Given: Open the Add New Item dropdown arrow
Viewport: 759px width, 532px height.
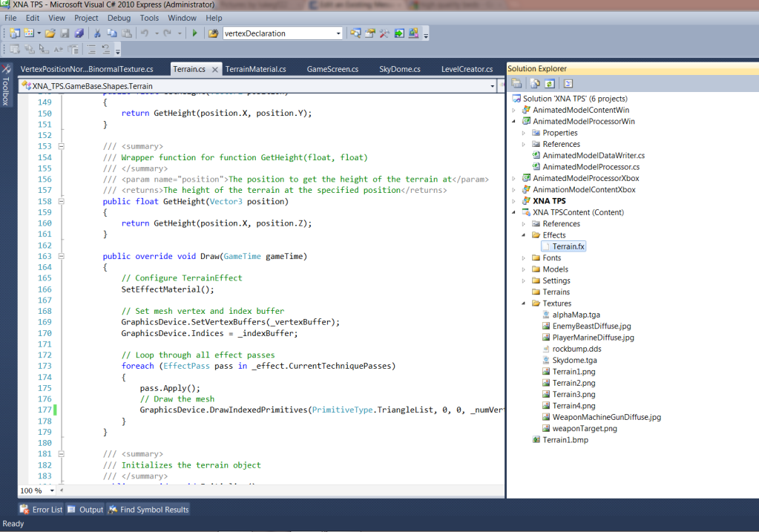Looking at the screenshot, I should (x=39, y=33).
